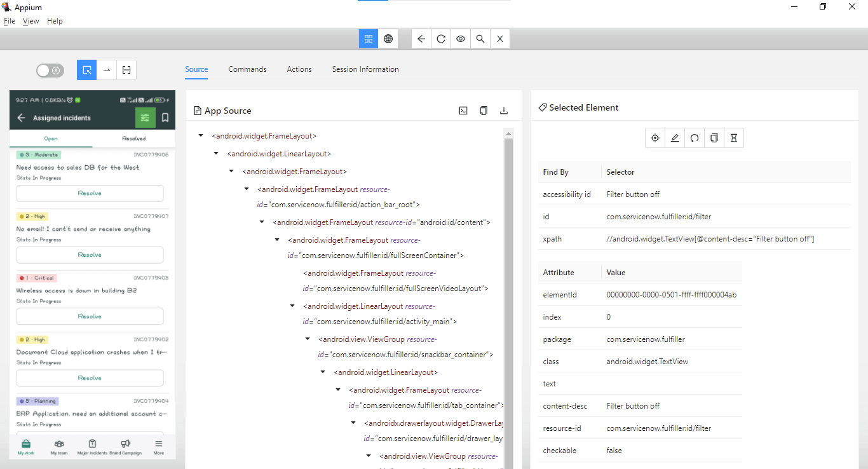The height and width of the screenshot is (469, 868).
Task: Click the Refresh source button in toolbar
Action: [x=440, y=39]
